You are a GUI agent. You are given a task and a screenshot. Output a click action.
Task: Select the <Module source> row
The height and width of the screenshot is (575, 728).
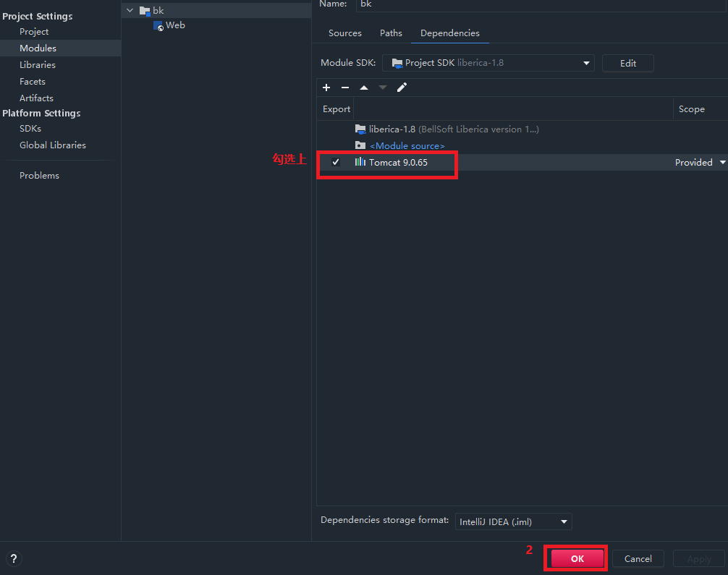522,145
